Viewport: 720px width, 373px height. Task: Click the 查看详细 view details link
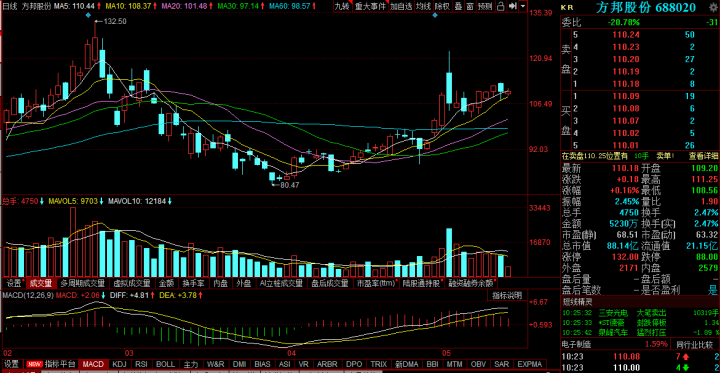[x=703, y=156]
